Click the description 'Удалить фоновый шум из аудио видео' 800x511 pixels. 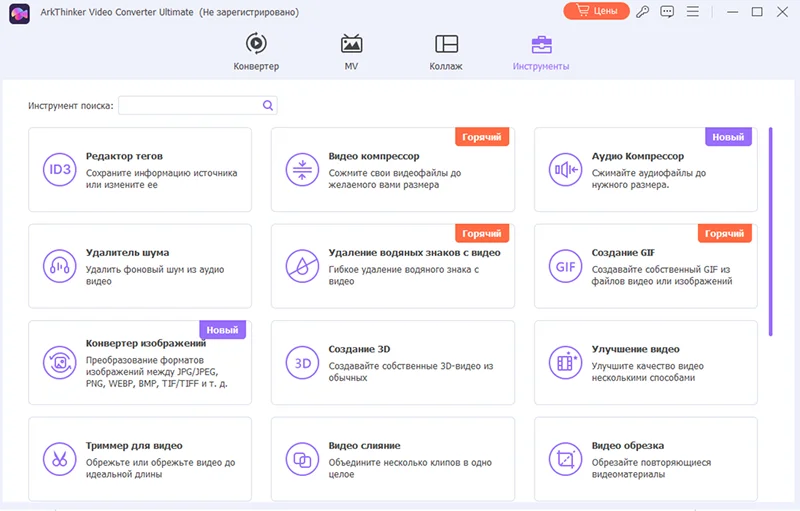click(x=155, y=275)
